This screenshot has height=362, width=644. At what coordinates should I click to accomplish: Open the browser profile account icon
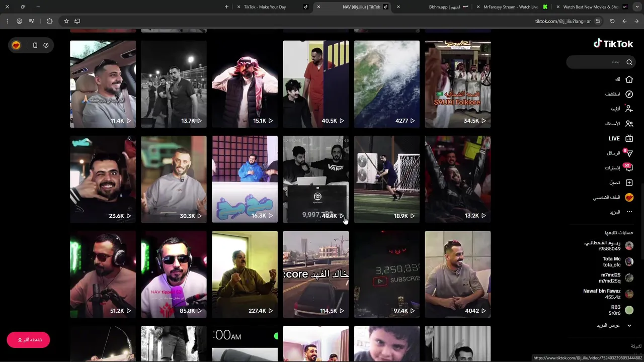19,21
